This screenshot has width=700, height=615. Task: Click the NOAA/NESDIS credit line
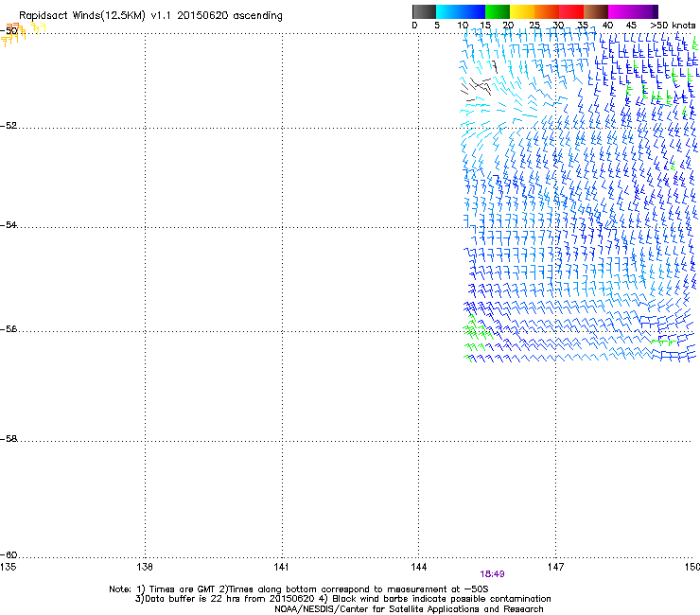click(409, 609)
